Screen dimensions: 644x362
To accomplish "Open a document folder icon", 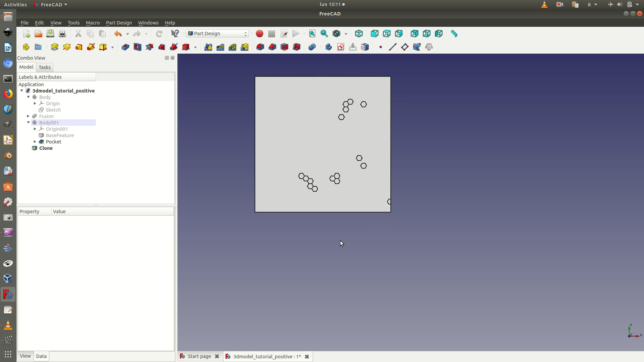I will [x=38, y=34].
